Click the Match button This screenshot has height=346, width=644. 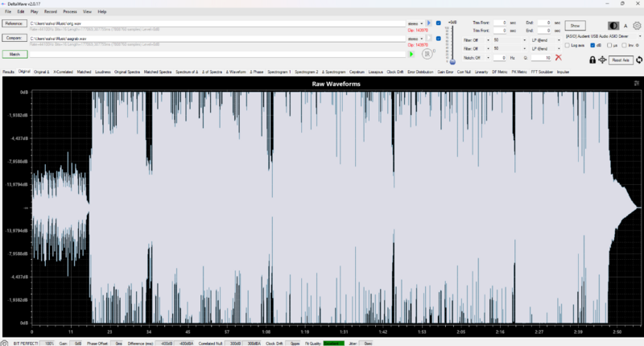coord(14,54)
